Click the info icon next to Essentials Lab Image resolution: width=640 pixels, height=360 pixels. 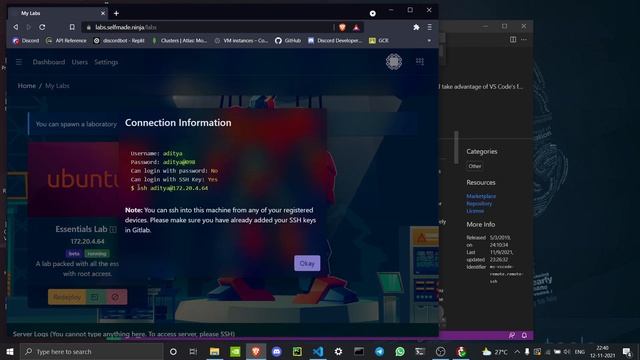(113, 229)
